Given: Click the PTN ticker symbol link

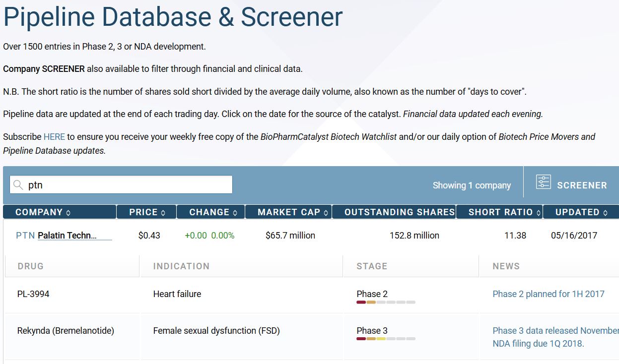Looking at the screenshot, I should 25,236.
